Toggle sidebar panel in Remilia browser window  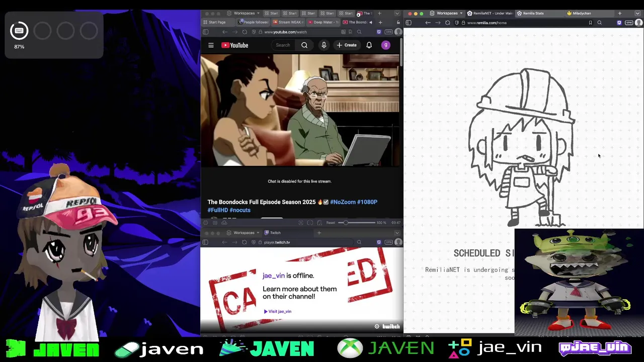[x=409, y=23]
